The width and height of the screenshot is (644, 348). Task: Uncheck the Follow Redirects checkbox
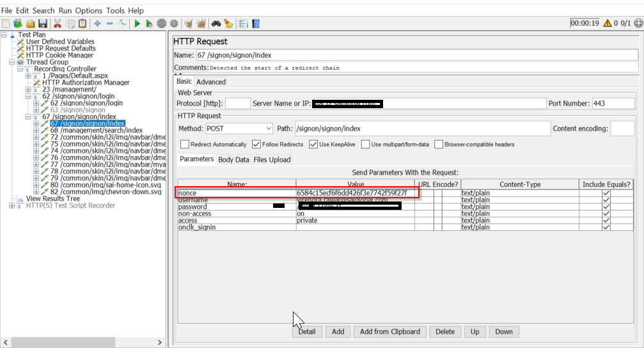click(256, 145)
